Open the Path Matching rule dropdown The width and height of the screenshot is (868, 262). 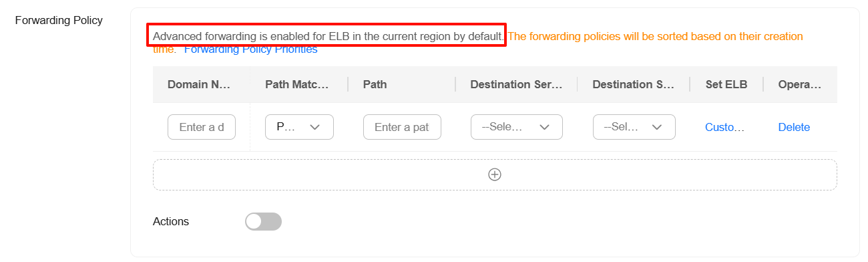point(299,127)
